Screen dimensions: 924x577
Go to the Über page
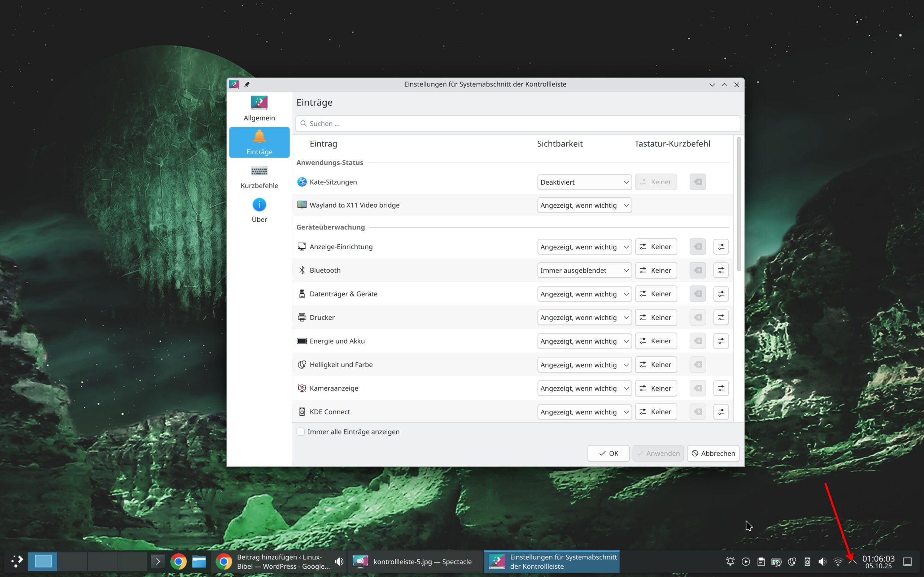pyautogui.click(x=259, y=211)
